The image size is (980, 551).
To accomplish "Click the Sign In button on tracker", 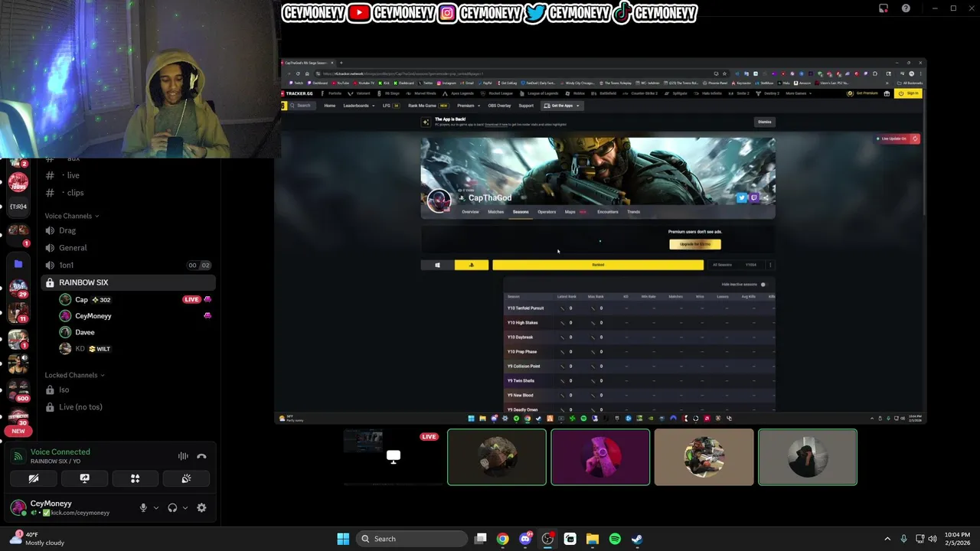I will coord(909,93).
